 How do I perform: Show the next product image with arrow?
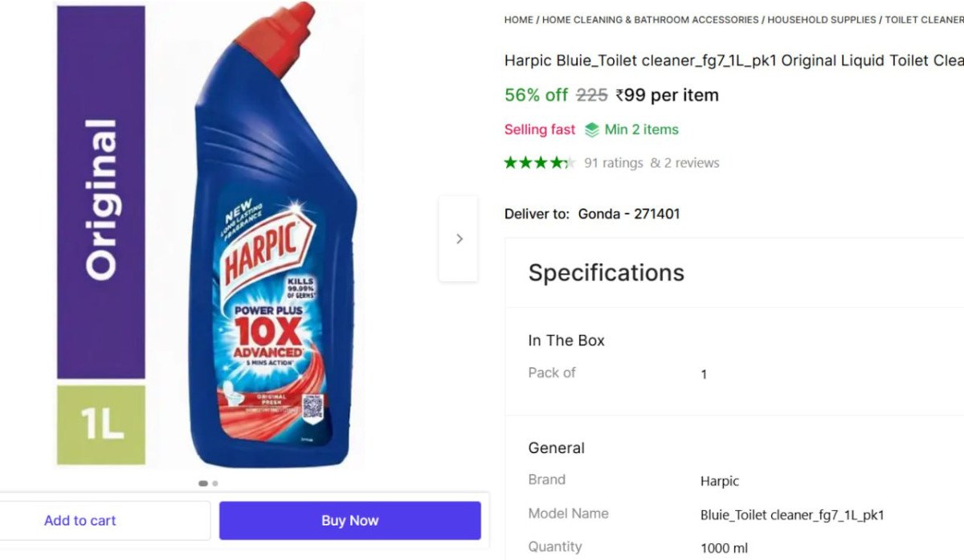click(459, 239)
